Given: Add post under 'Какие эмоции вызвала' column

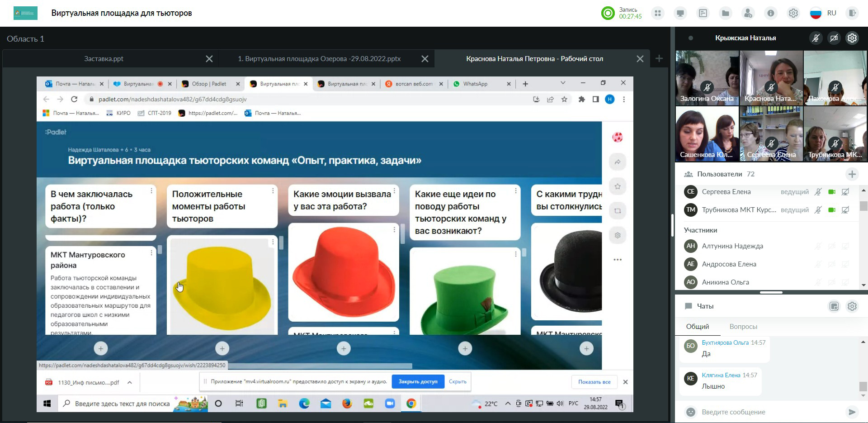Looking at the screenshot, I should point(344,348).
